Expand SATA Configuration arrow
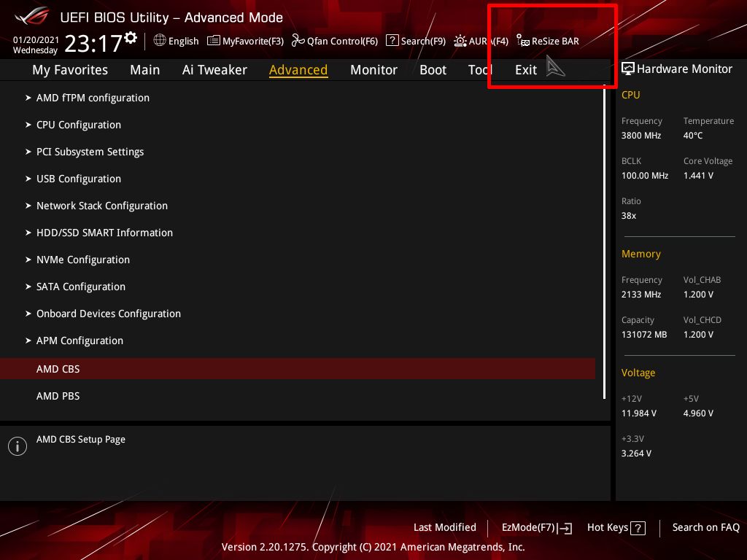Screen dimensions: 747x560 pos(28,287)
